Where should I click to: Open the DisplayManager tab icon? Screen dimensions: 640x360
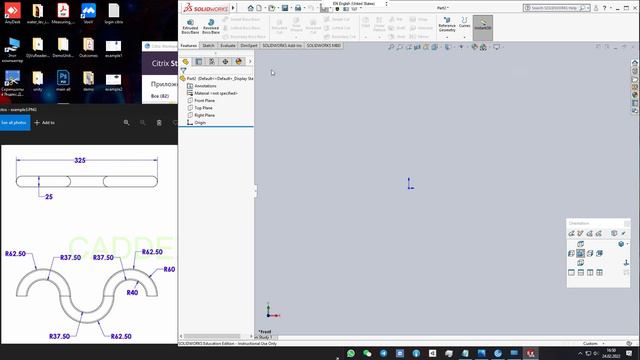point(238,62)
